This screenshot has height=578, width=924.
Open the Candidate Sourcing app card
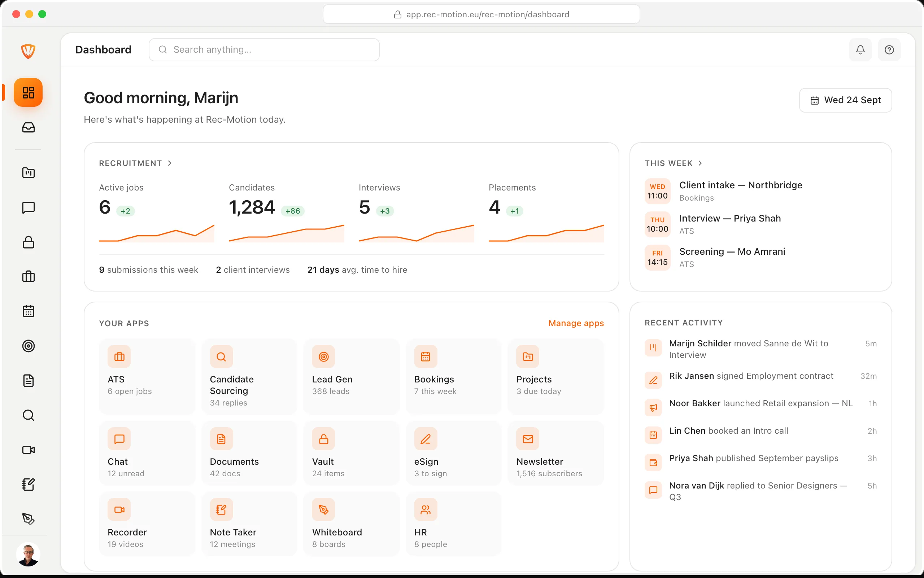click(249, 377)
